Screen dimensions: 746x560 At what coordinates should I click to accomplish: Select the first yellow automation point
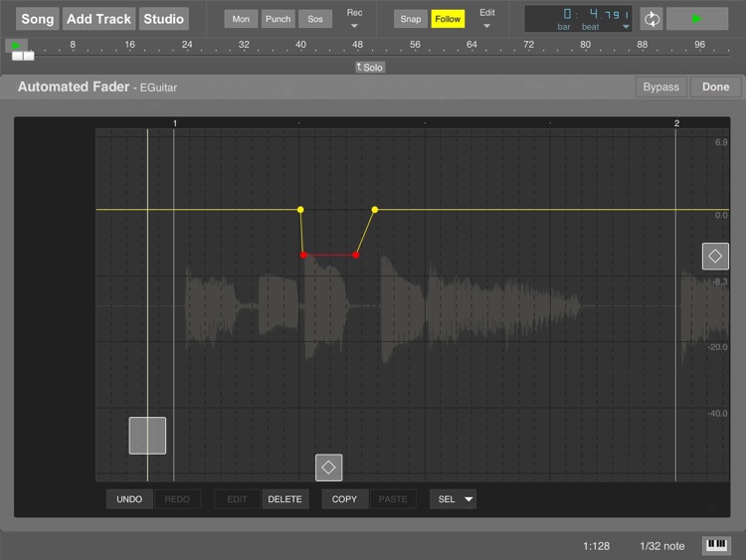(x=300, y=209)
